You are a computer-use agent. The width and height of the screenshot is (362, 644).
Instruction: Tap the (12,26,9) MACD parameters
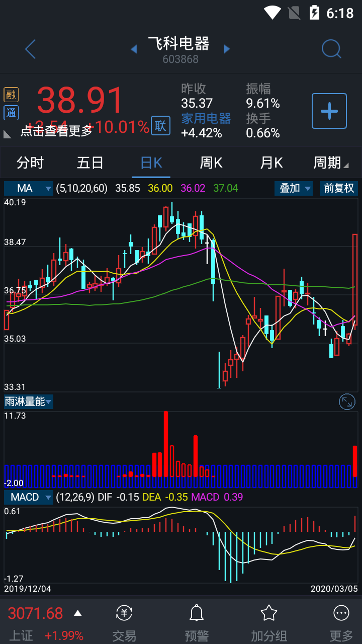coord(75,497)
